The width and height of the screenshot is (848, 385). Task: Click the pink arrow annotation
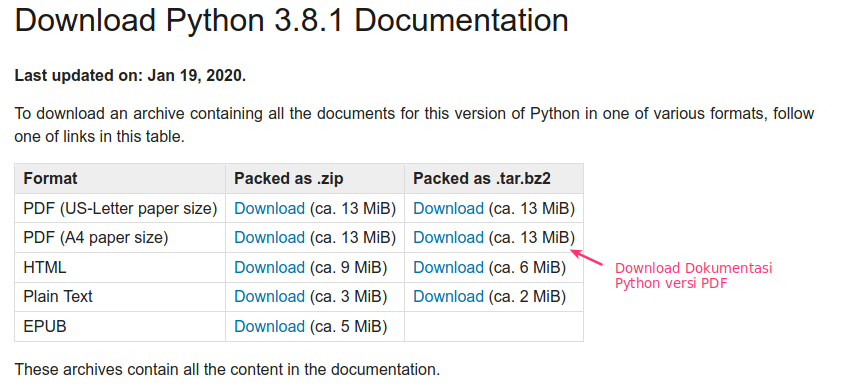point(587,257)
